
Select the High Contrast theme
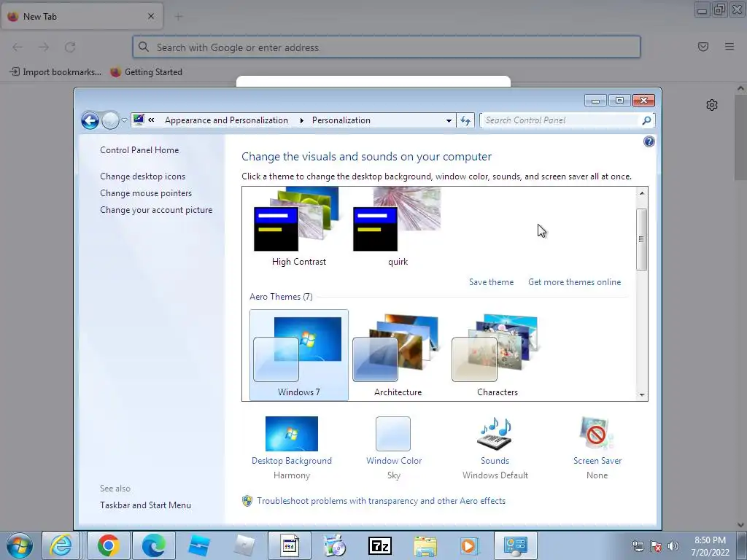tap(298, 227)
